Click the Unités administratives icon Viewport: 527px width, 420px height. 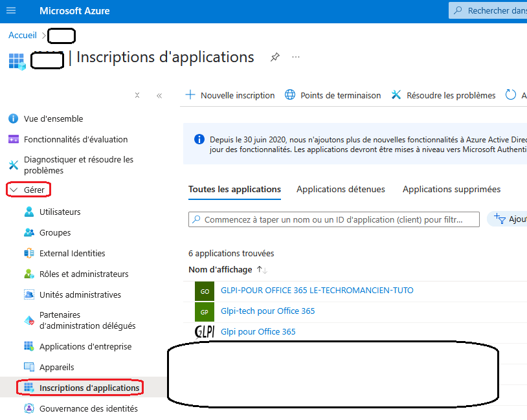coord(29,294)
